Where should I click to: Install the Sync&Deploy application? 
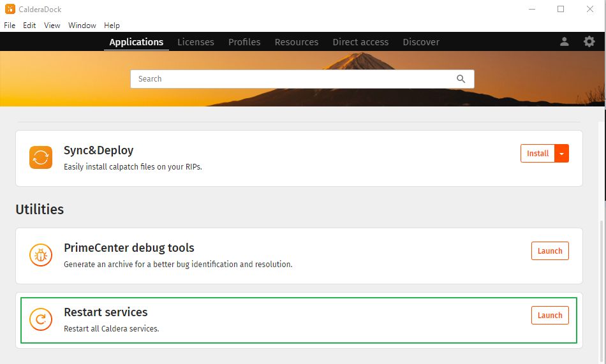coord(537,154)
